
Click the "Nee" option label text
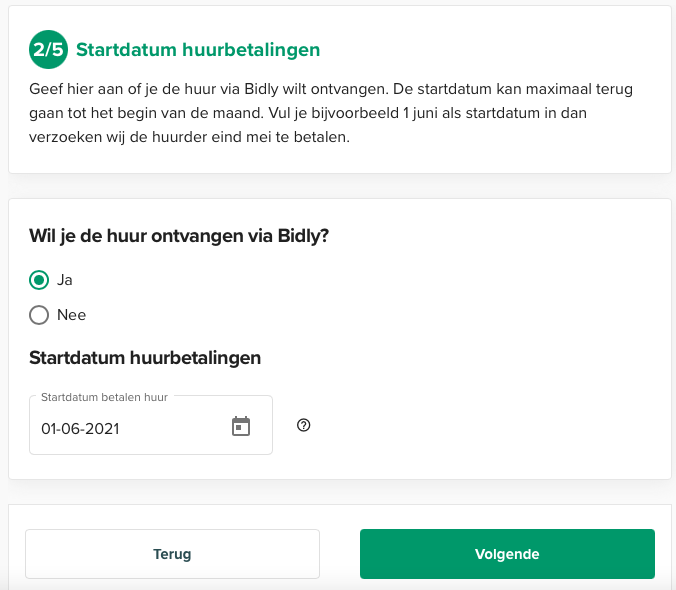[72, 315]
